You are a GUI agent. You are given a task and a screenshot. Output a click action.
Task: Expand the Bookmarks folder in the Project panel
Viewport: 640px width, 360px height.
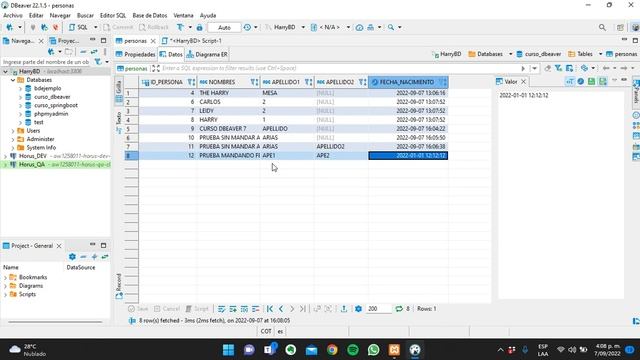coord(6,277)
